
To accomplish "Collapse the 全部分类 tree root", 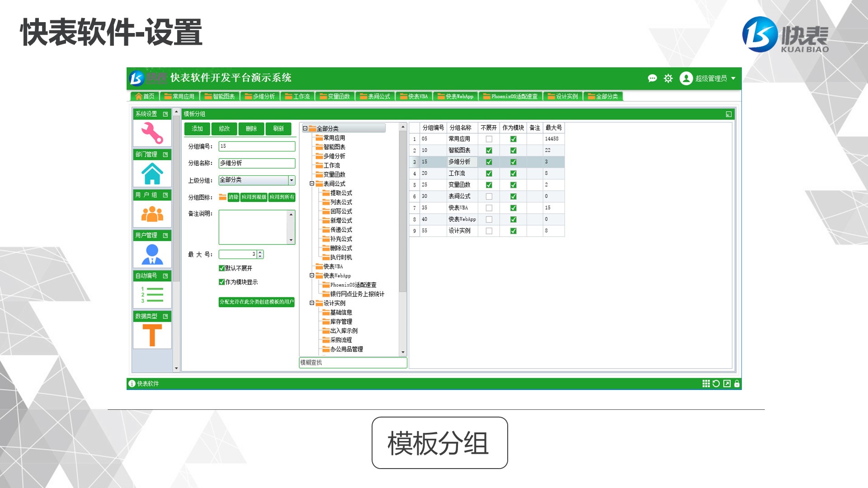I will (305, 128).
